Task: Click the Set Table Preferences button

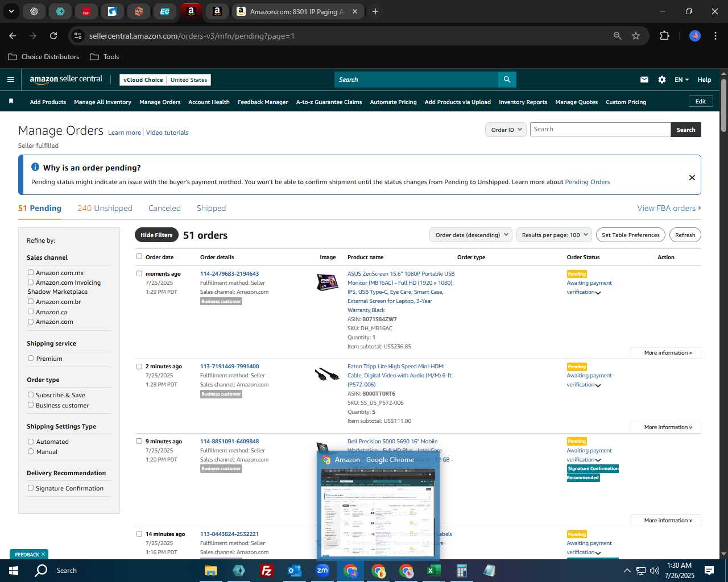Action: (631, 235)
